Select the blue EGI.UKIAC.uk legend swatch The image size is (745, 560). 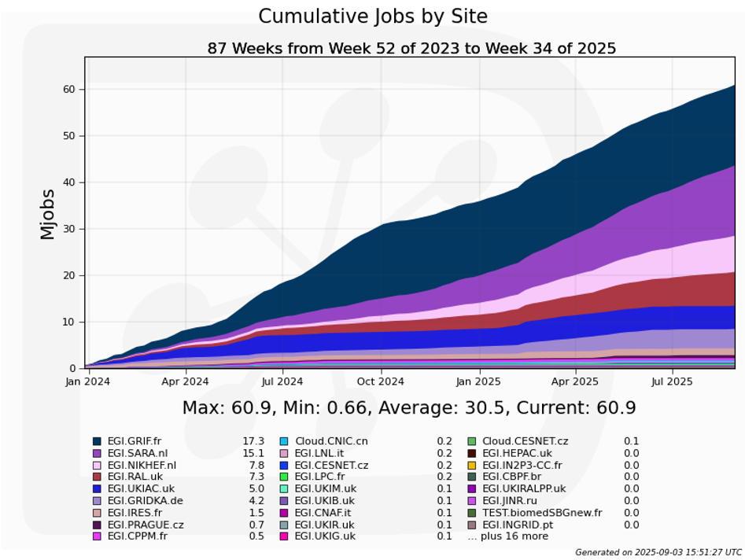[97, 489]
